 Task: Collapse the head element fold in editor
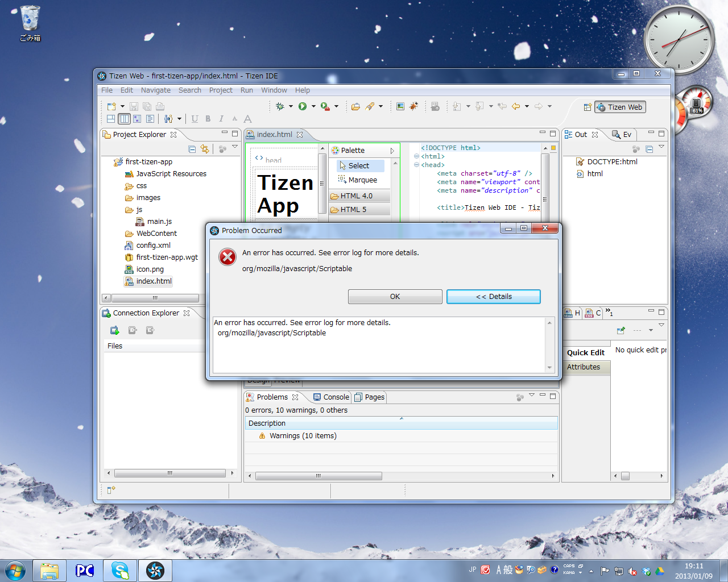pos(416,165)
